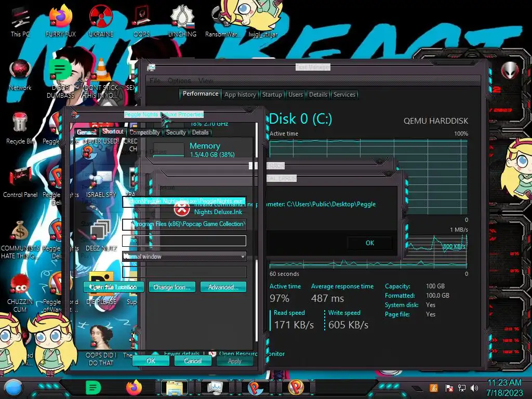Viewport: 532px width, 399px height.
Task: Click the first Peggle taskbar icon
Action: click(x=255, y=388)
